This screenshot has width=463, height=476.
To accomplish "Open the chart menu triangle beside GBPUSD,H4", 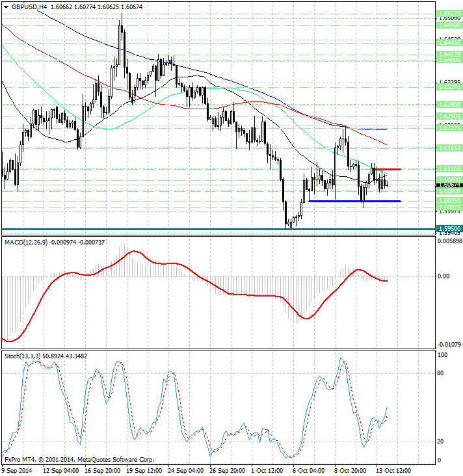I will pos(6,7).
